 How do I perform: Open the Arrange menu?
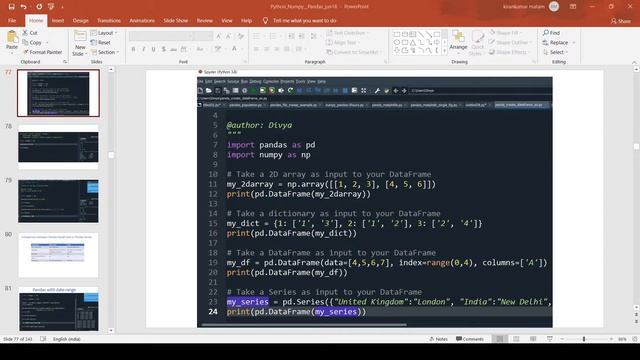click(458, 42)
